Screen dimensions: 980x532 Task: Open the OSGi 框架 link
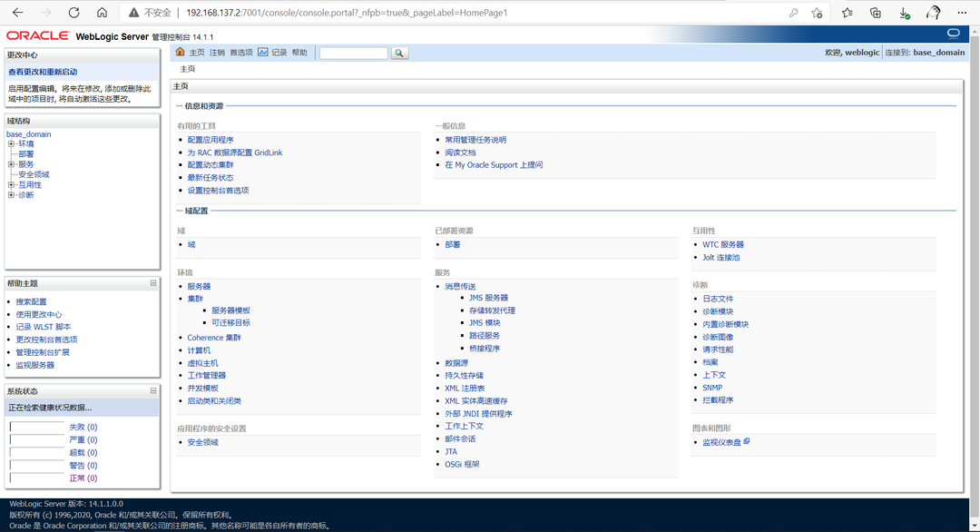tap(463, 465)
